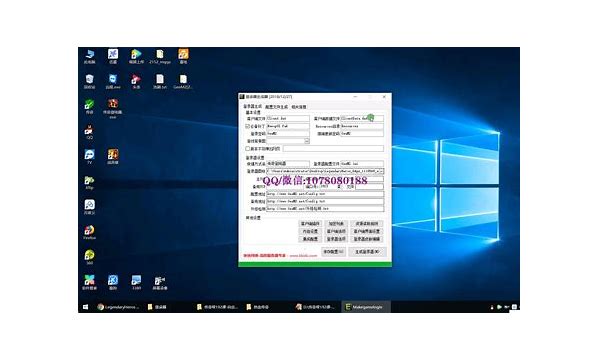Switch to the second tab of the dialog

pos(276,107)
